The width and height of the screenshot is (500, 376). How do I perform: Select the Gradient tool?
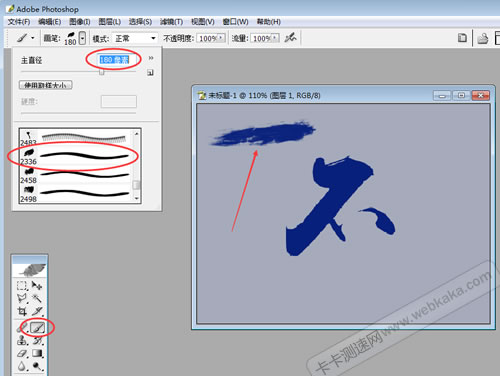pos(37,353)
